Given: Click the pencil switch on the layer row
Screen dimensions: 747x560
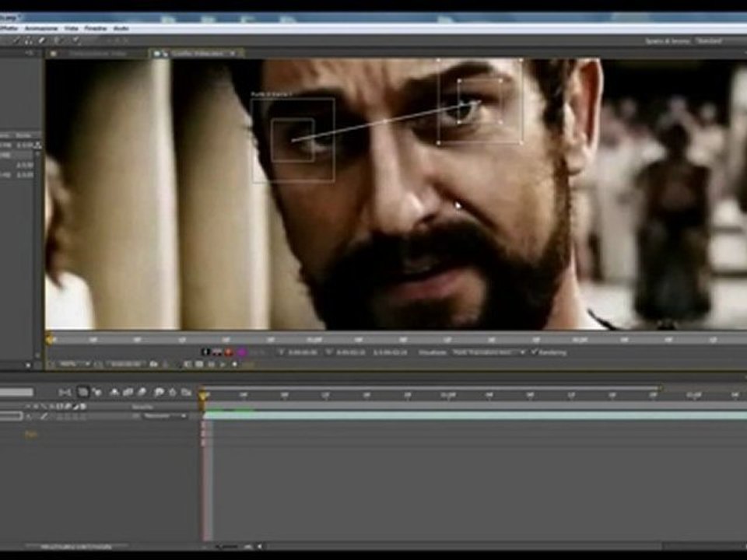Looking at the screenshot, I should click(x=44, y=416).
